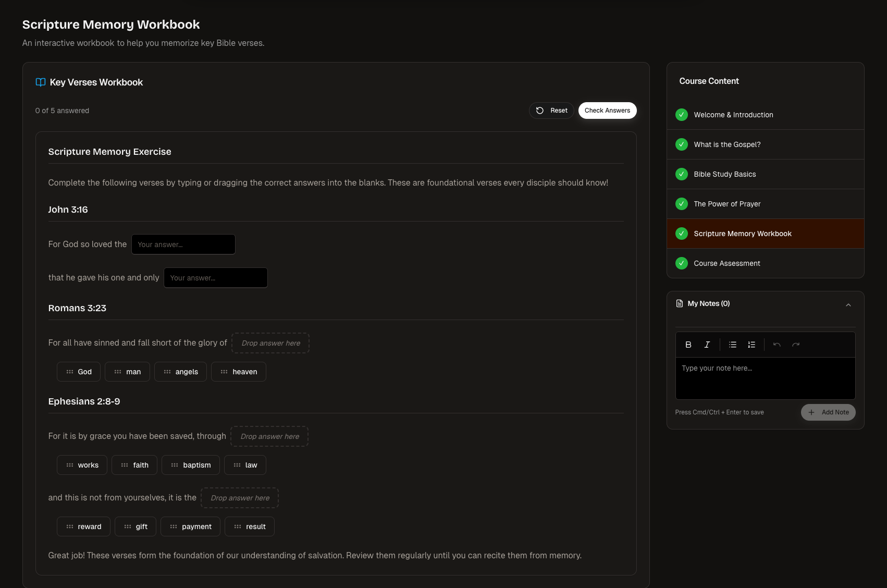Screen dimensions: 887x588
Task: Toggle italic formatting in notes editor
Action: pos(707,345)
